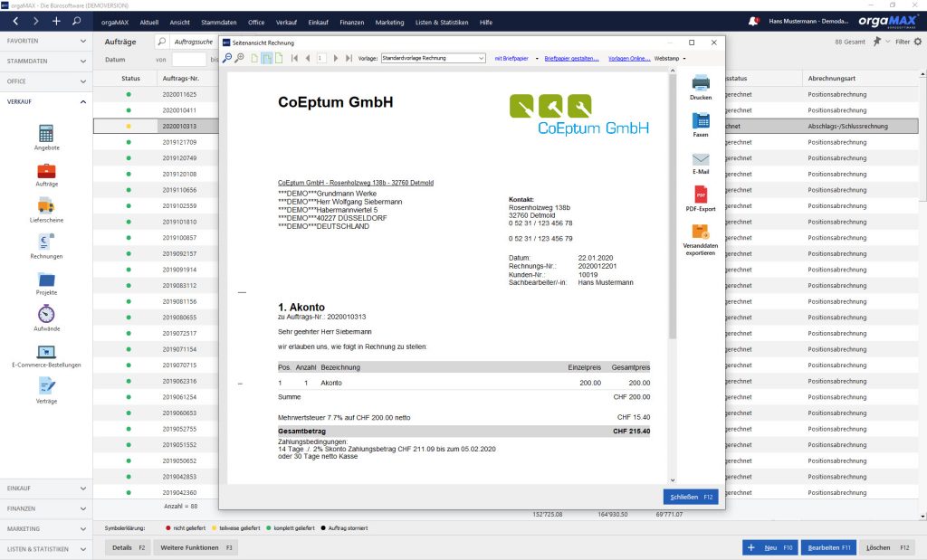Open the Listen & Statistiken menu
Screen dimensions: 927x560
[x=442, y=23]
